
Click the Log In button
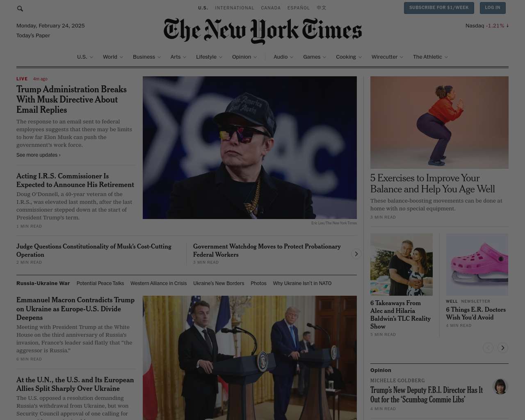tap(492, 8)
